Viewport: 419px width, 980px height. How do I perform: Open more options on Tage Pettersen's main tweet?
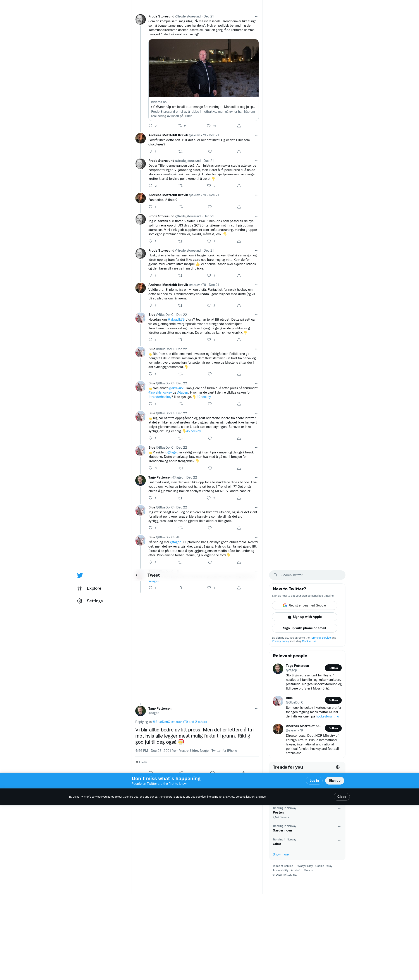tap(257, 708)
